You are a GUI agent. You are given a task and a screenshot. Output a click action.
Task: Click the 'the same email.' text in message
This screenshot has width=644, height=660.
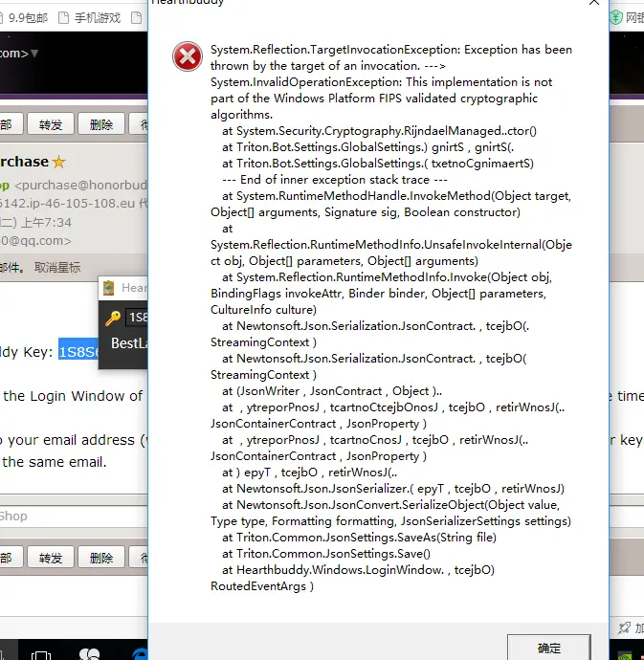(55, 462)
